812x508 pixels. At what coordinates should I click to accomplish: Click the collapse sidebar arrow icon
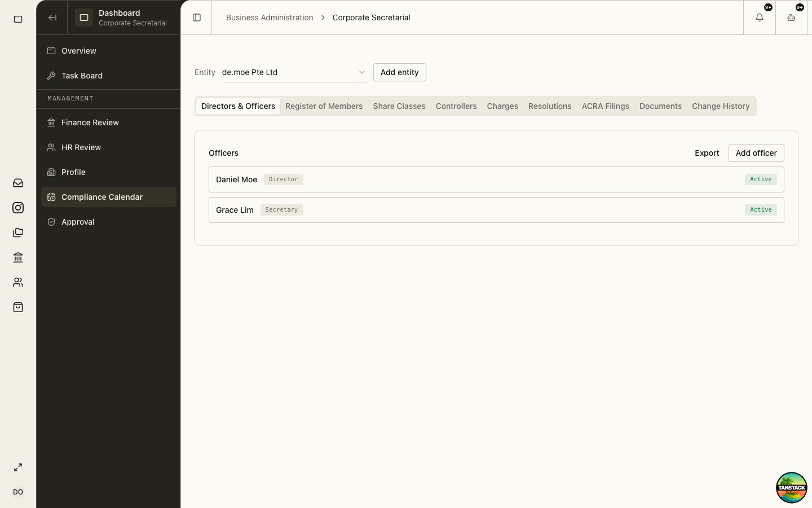pos(52,17)
